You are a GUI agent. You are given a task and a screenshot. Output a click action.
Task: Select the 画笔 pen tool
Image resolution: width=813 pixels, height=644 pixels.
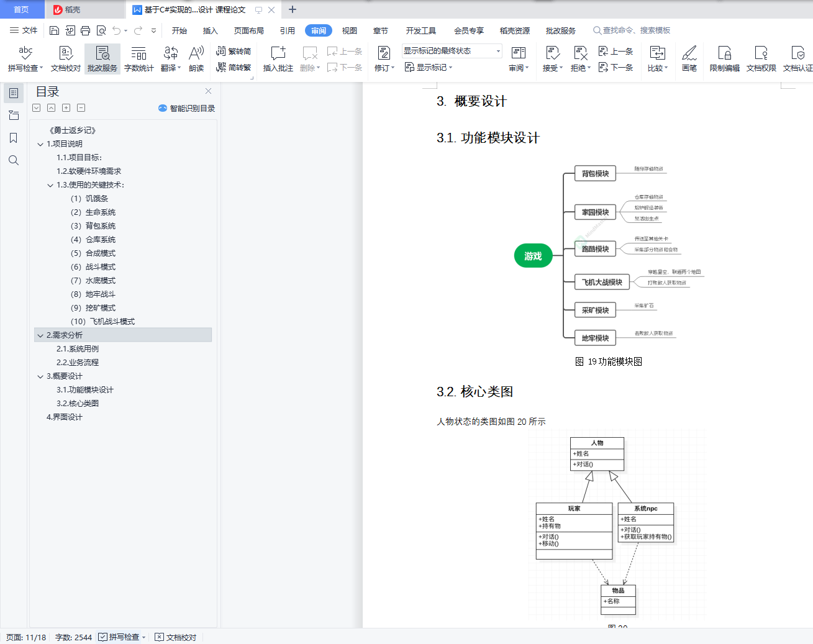click(689, 58)
